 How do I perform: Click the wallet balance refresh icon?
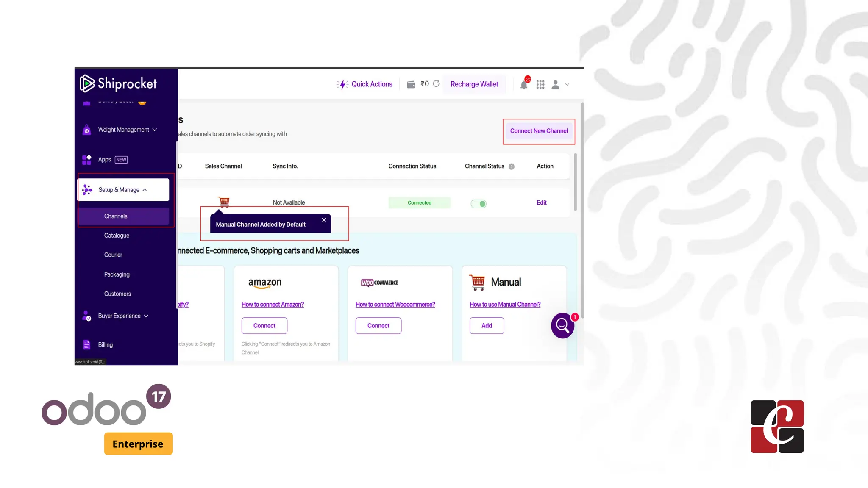pyautogui.click(x=436, y=84)
